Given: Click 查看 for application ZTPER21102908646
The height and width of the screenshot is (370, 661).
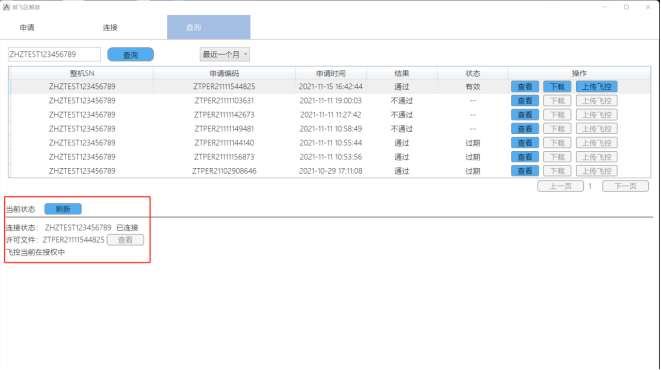Looking at the screenshot, I should (x=525, y=171).
